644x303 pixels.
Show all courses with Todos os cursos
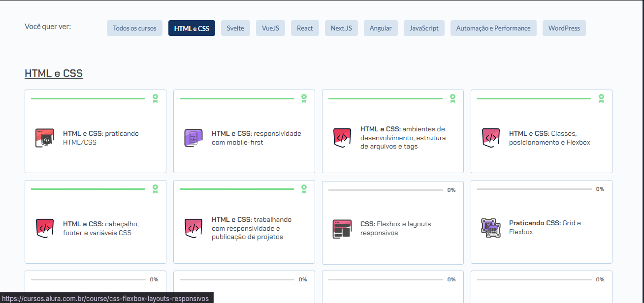134,28
